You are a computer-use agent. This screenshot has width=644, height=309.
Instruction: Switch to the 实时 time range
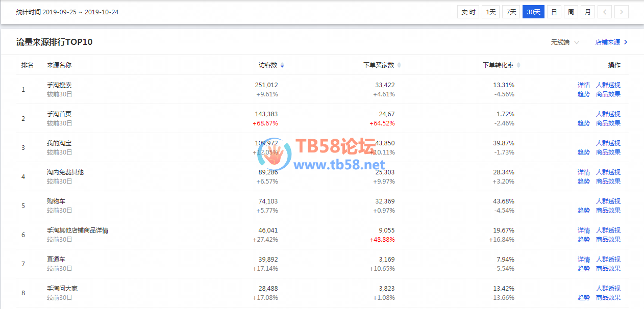pyautogui.click(x=468, y=12)
